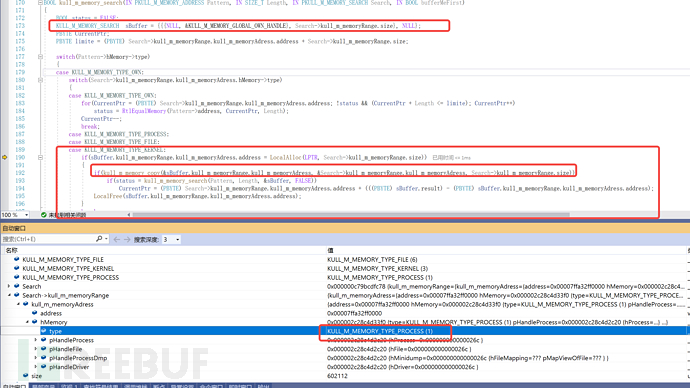Screen dimensions: 690x388
Task: Expand the pHandleFile node
Action: coord(36,349)
